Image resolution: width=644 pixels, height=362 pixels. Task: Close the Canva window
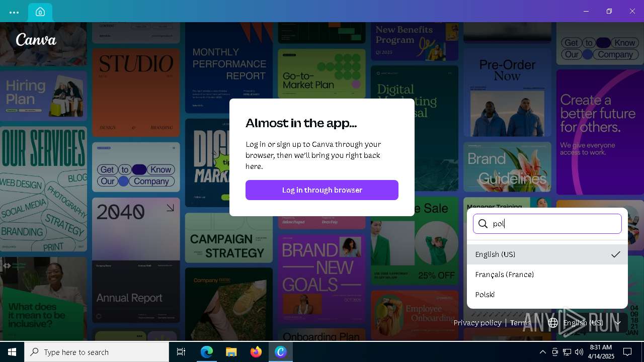click(632, 11)
